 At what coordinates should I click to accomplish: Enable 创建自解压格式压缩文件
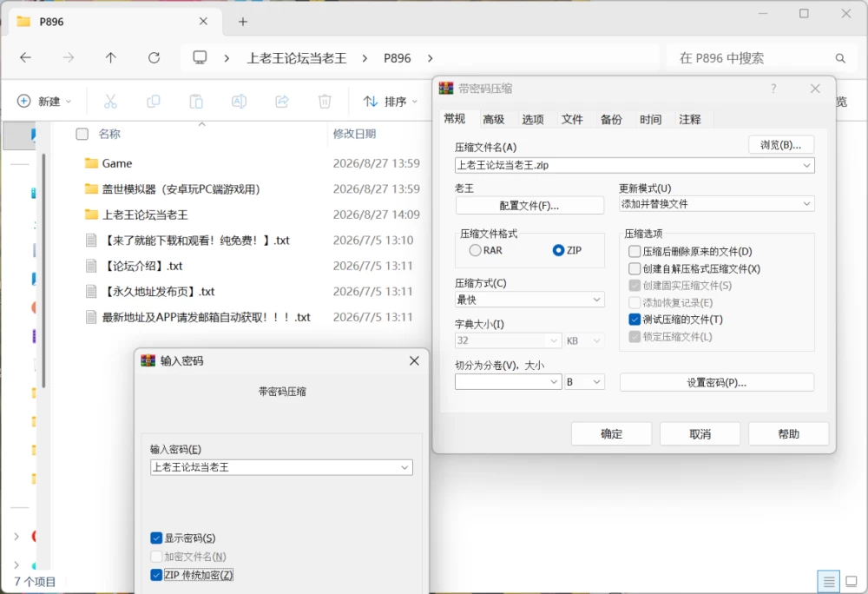(635, 268)
